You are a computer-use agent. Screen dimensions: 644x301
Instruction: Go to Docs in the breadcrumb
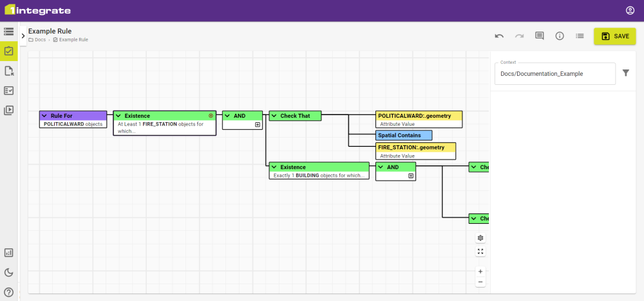pos(40,40)
